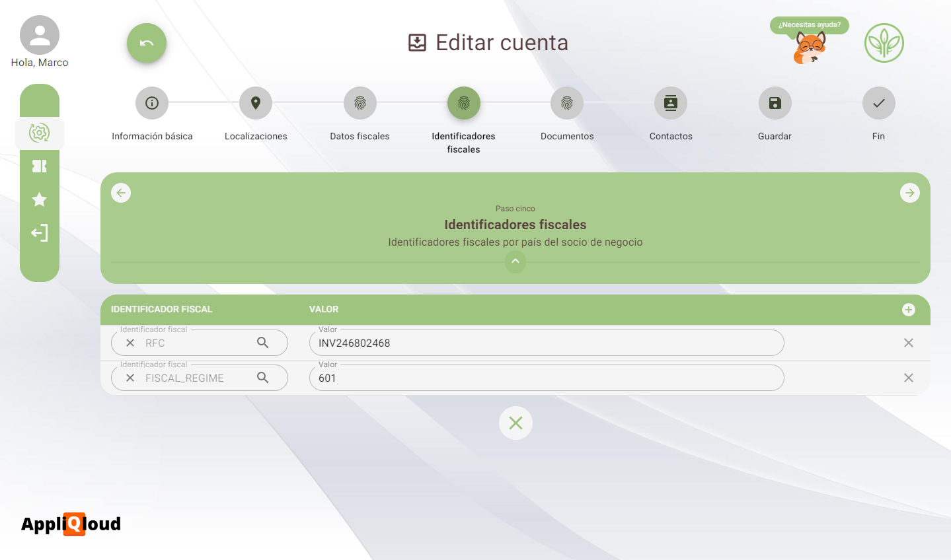Click the star favorites icon in the sidebar
The height and width of the screenshot is (560, 951).
tap(40, 199)
